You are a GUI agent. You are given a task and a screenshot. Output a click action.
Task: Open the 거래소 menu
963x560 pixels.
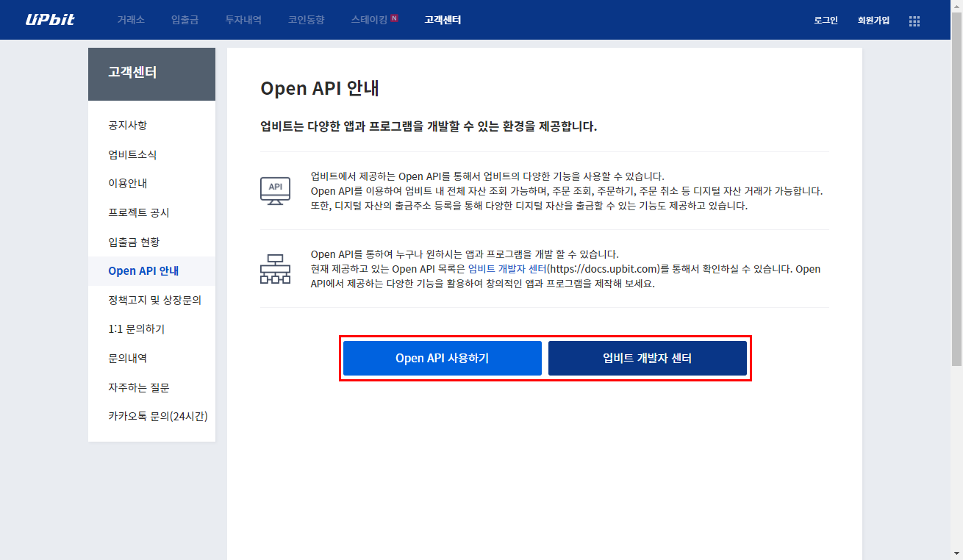(131, 20)
